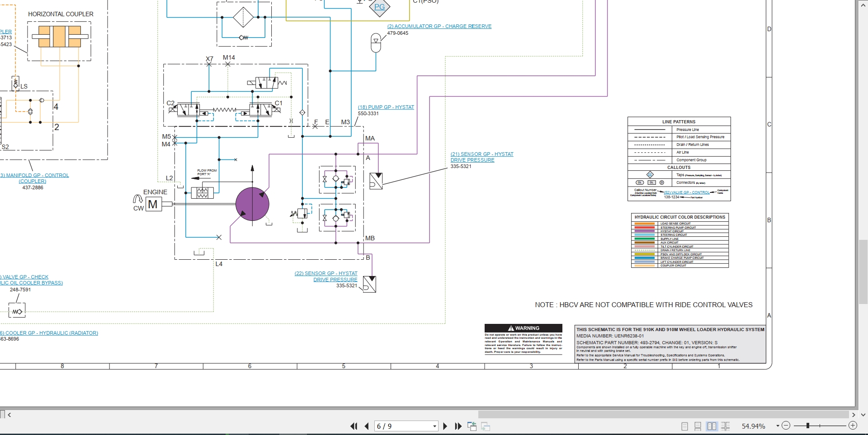Go to the previous page
Viewport: 868px width, 435px height.
367,426
